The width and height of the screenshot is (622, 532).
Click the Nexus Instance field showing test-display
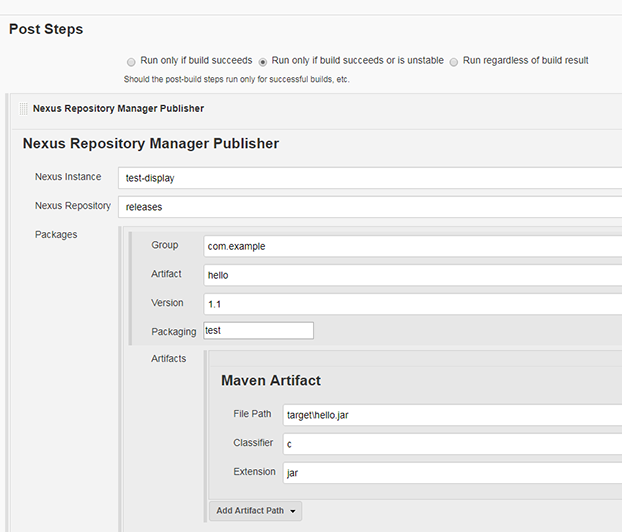[370, 178]
